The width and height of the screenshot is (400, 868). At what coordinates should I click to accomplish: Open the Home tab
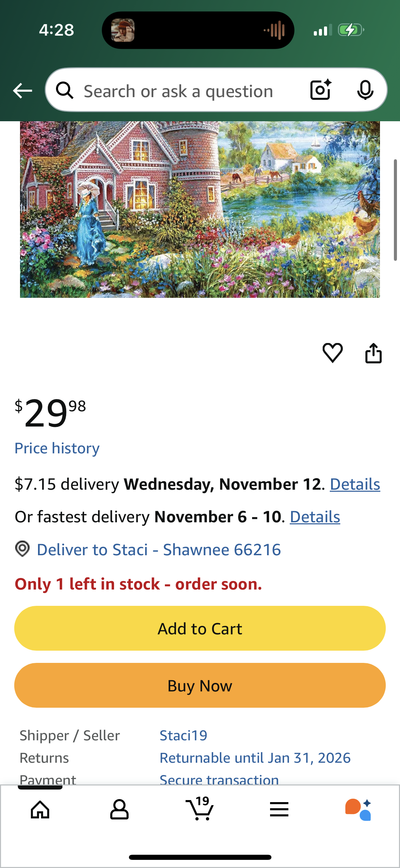pyautogui.click(x=40, y=810)
